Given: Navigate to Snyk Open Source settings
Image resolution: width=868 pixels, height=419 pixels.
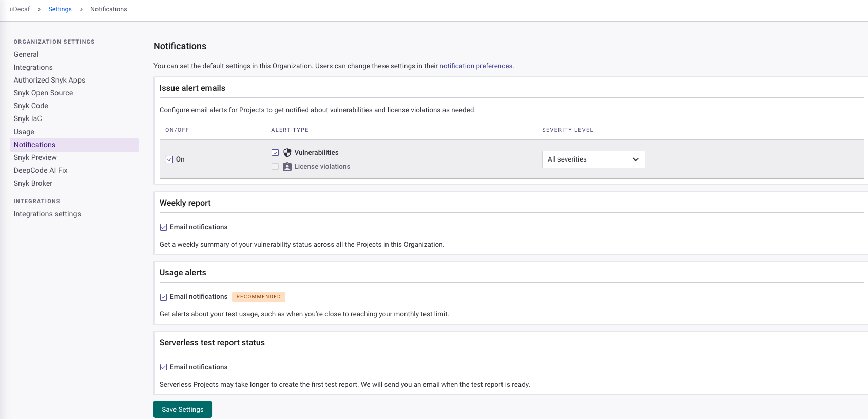Looking at the screenshot, I should [x=43, y=93].
